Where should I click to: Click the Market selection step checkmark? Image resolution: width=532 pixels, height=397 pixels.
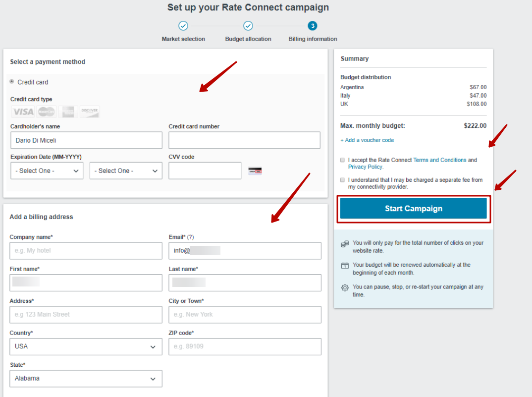coord(183,26)
